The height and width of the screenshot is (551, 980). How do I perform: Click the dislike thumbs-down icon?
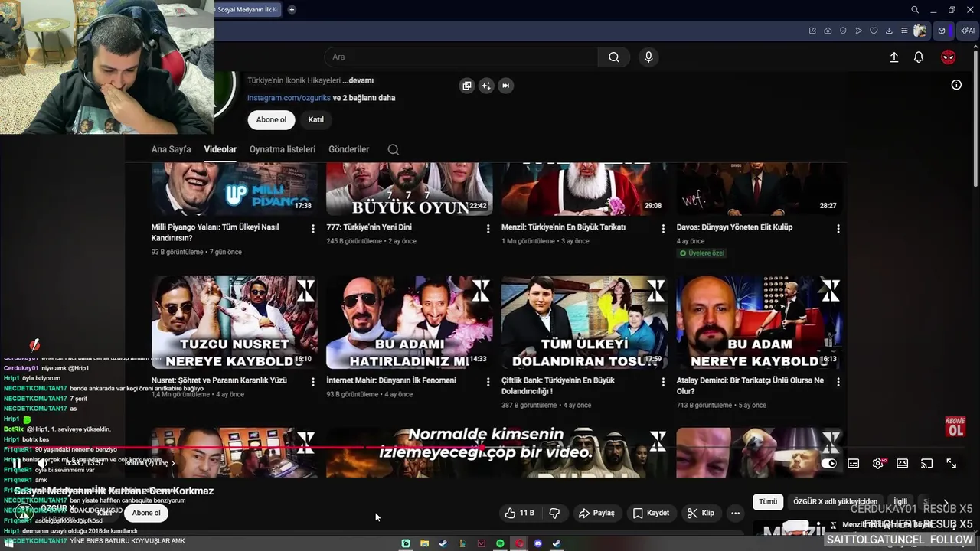click(554, 513)
